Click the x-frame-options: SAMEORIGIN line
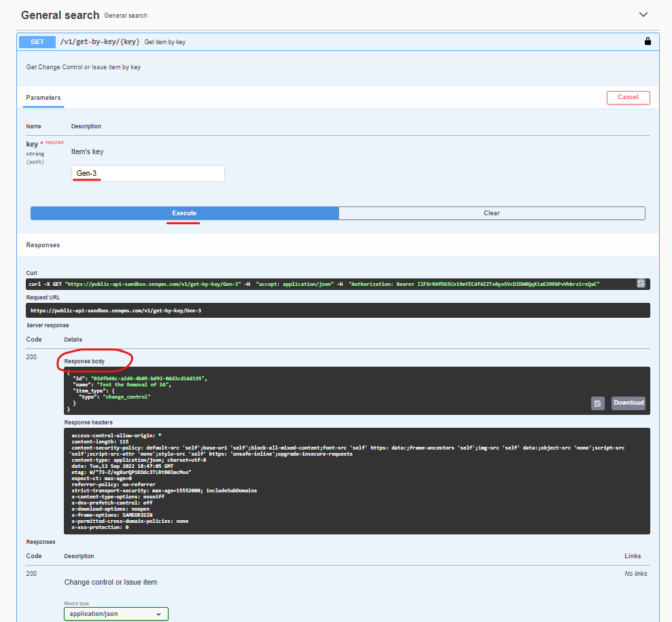 tap(112, 515)
